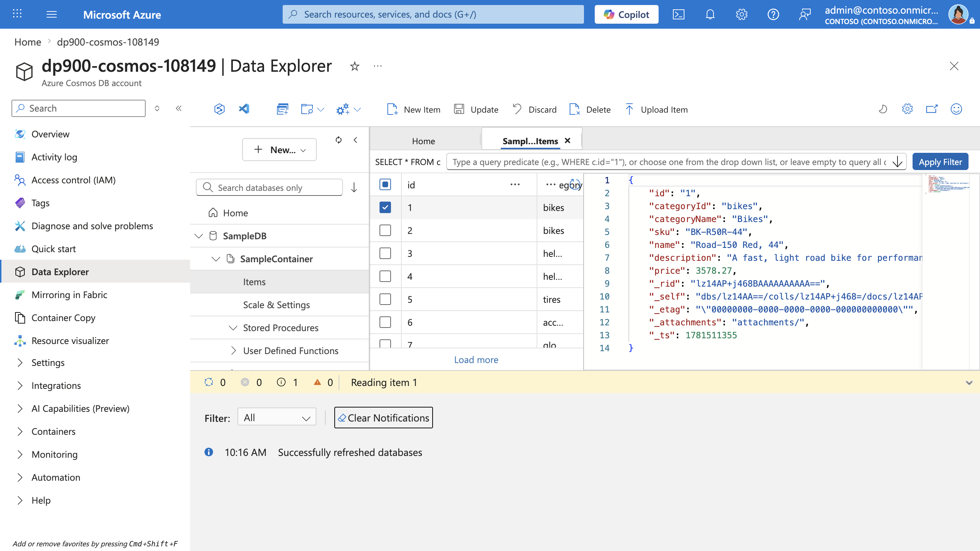
Task: Click the New Stored Procedure gears icon
Action: (343, 109)
